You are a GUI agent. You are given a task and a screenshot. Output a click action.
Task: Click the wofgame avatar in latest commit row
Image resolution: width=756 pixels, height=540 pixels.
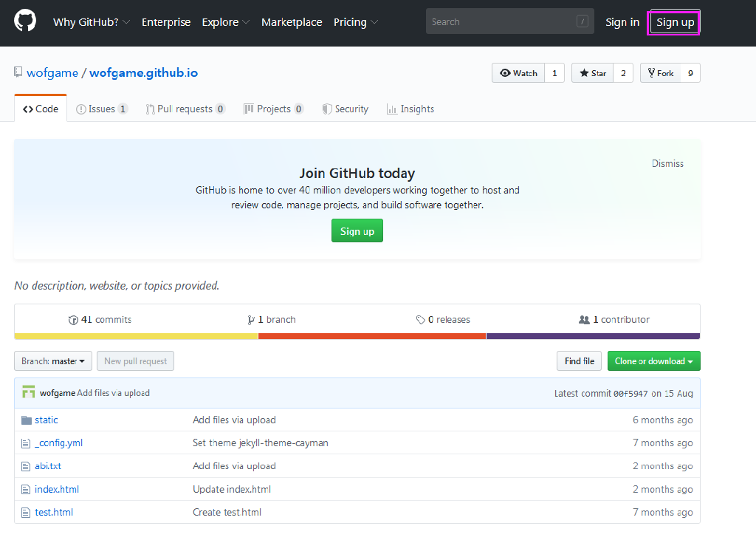point(29,392)
